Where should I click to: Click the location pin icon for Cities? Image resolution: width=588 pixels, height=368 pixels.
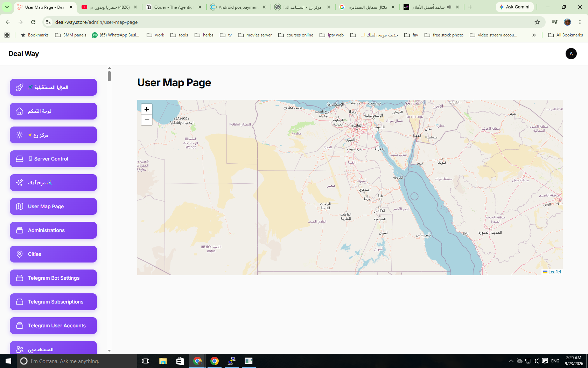(20, 254)
